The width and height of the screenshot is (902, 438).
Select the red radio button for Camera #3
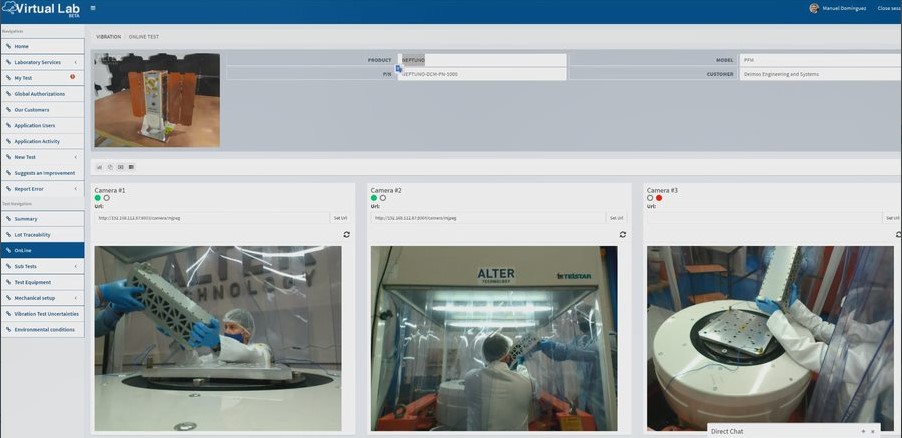659,198
